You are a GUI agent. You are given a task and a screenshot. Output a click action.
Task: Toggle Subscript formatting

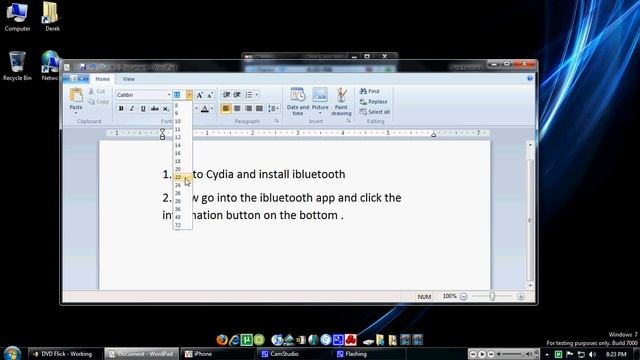pos(166,109)
